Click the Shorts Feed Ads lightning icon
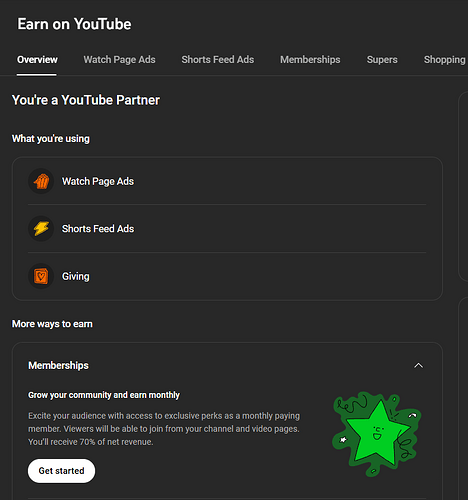 click(41, 229)
